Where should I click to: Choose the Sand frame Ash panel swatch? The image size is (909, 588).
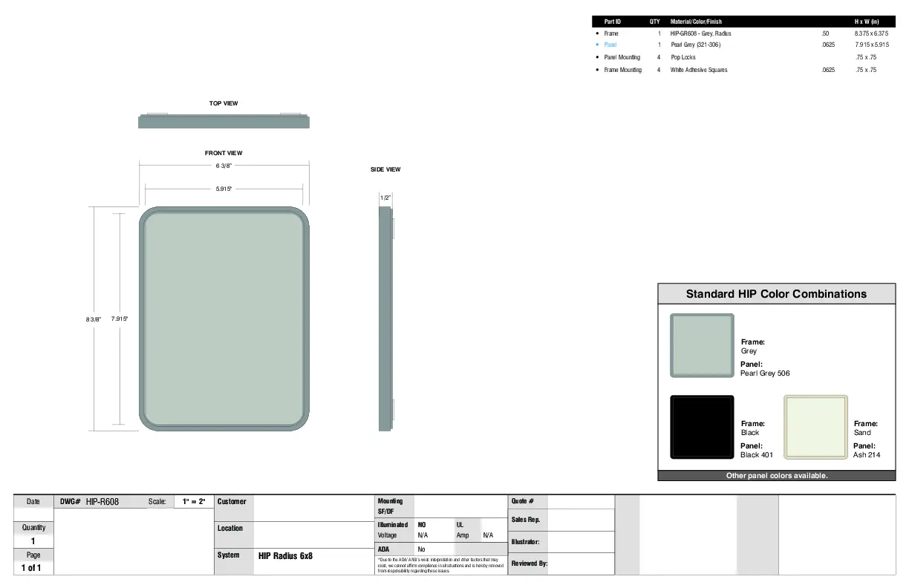pos(815,427)
